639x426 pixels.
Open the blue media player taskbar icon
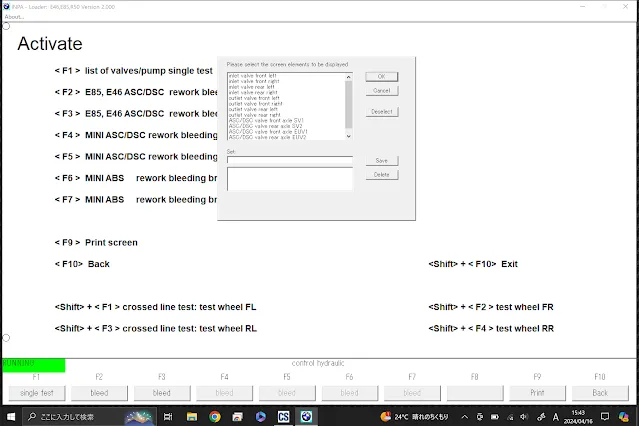260,416
